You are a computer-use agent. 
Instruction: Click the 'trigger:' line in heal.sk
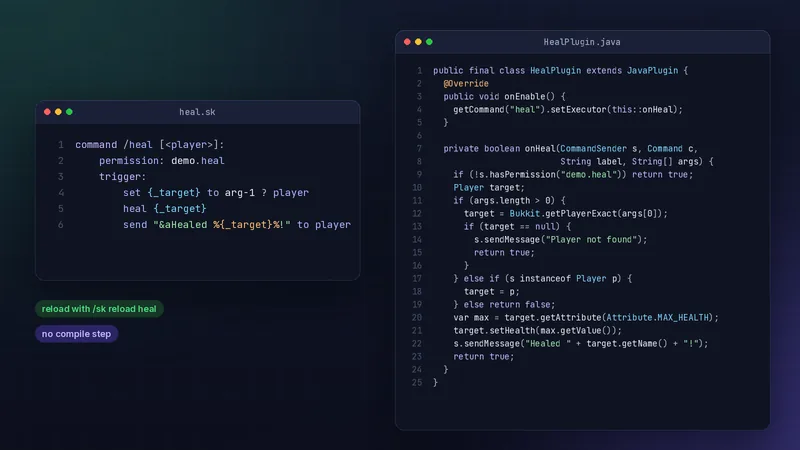click(x=122, y=177)
